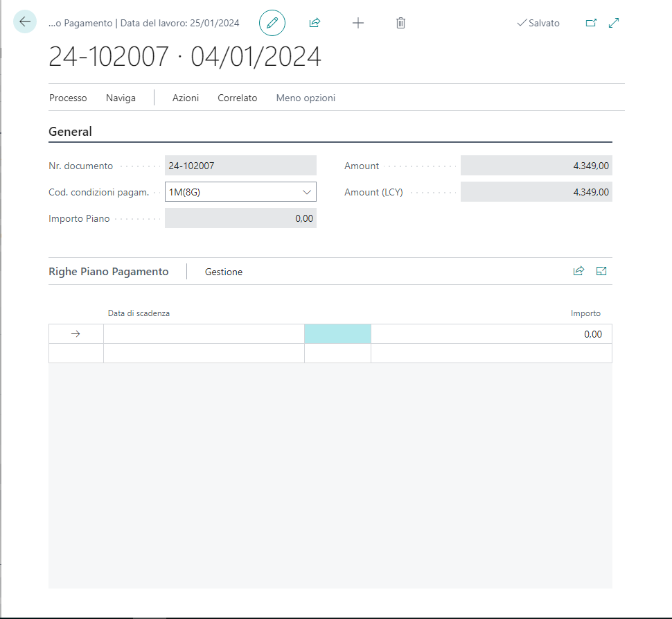Click the plus icon to create new
Screen dimensions: 672x619
(x=358, y=23)
